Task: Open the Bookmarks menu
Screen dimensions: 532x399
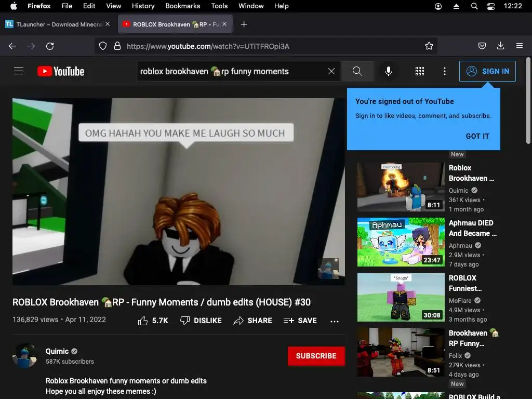Action: [x=183, y=6]
